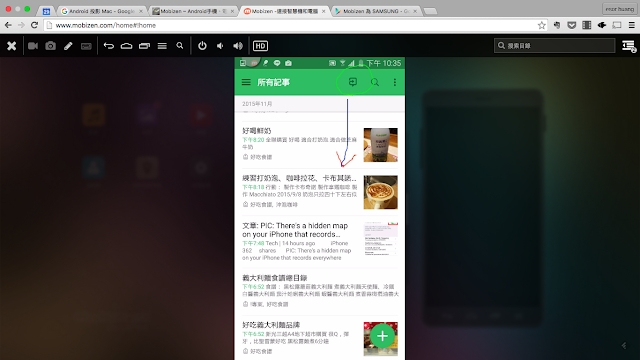Screen dimensions: 640x360
Task: Click the Android menu lines icon in toolbar
Action: coord(162,46)
